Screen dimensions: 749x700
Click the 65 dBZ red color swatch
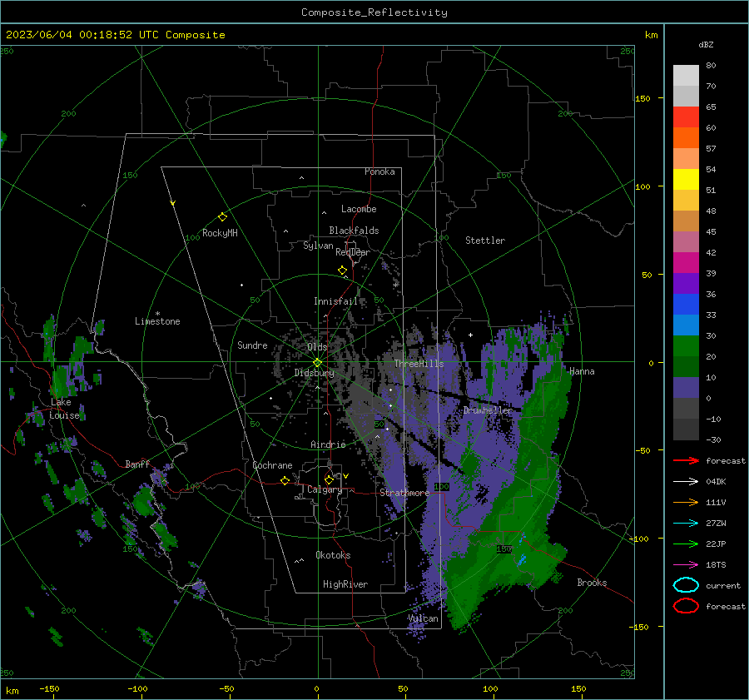point(686,117)
